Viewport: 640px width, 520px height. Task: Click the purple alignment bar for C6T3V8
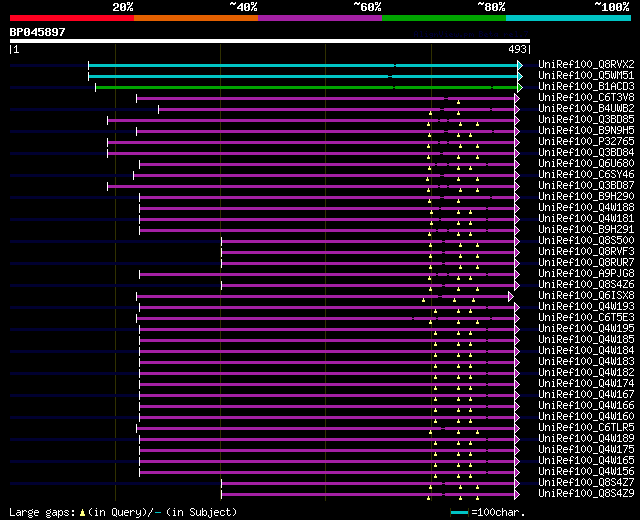(x=325, y=98)
